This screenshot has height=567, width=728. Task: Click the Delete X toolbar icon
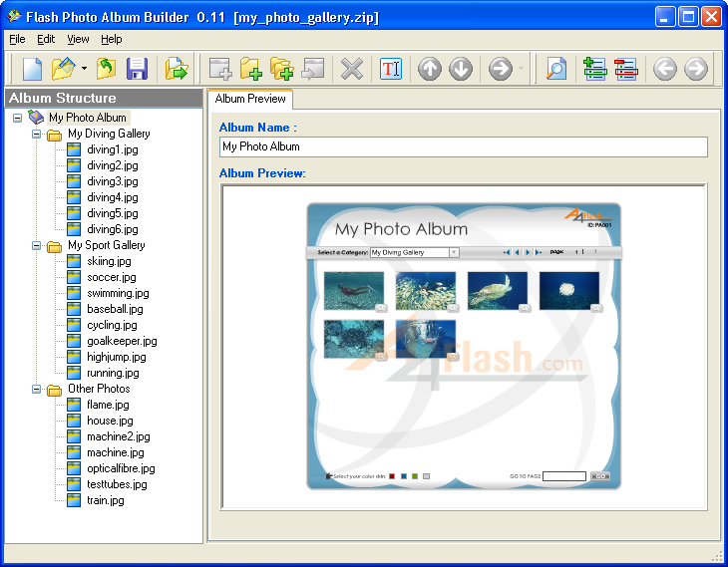coord(351,69)
